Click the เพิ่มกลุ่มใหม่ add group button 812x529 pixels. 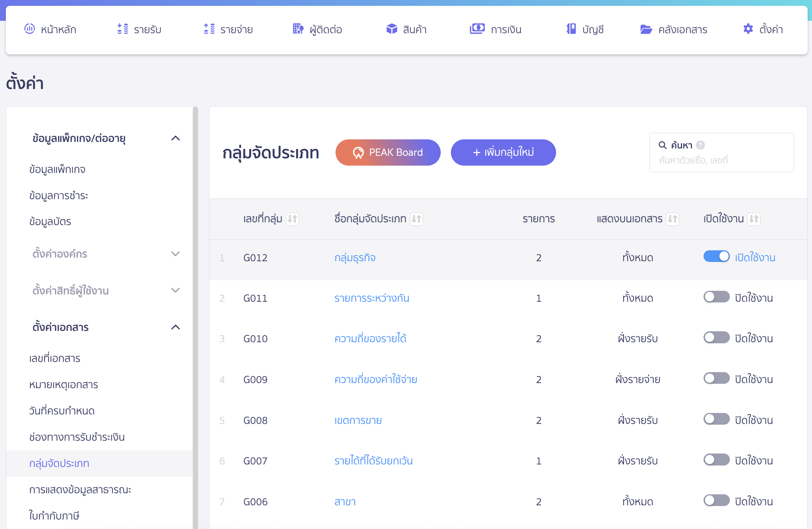click(x=503, y=152)
